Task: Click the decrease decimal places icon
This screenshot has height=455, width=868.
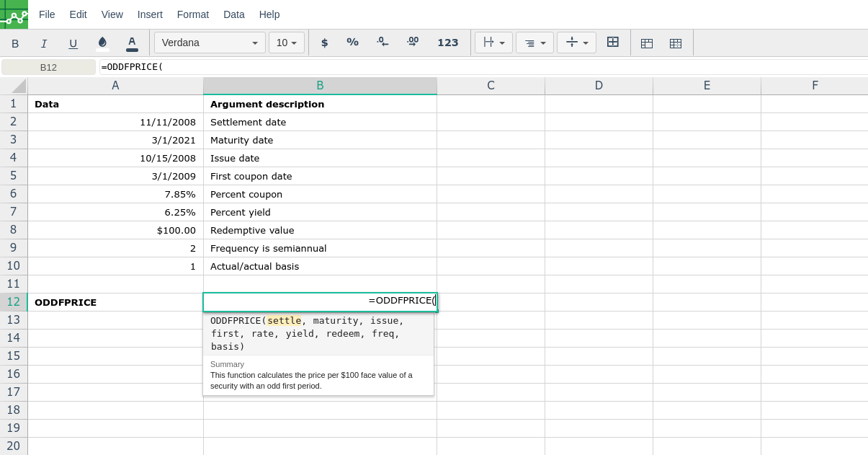Action: coord(382,43)
